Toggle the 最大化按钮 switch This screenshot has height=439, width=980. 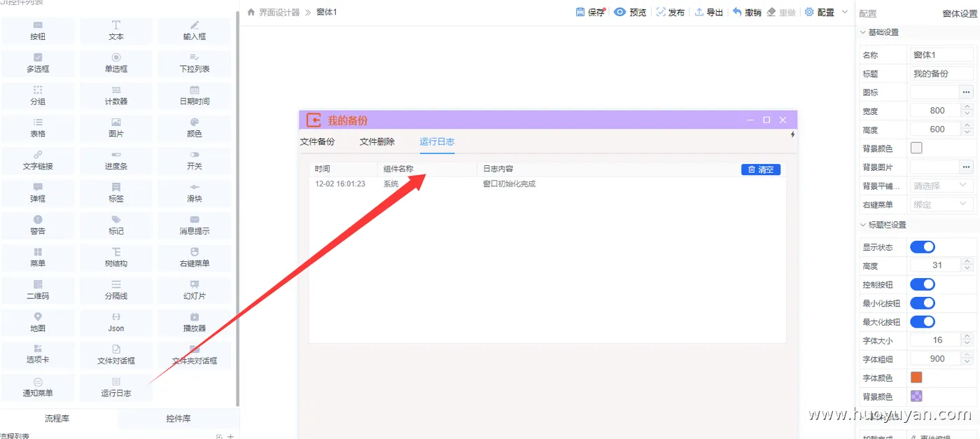point(922,322)
